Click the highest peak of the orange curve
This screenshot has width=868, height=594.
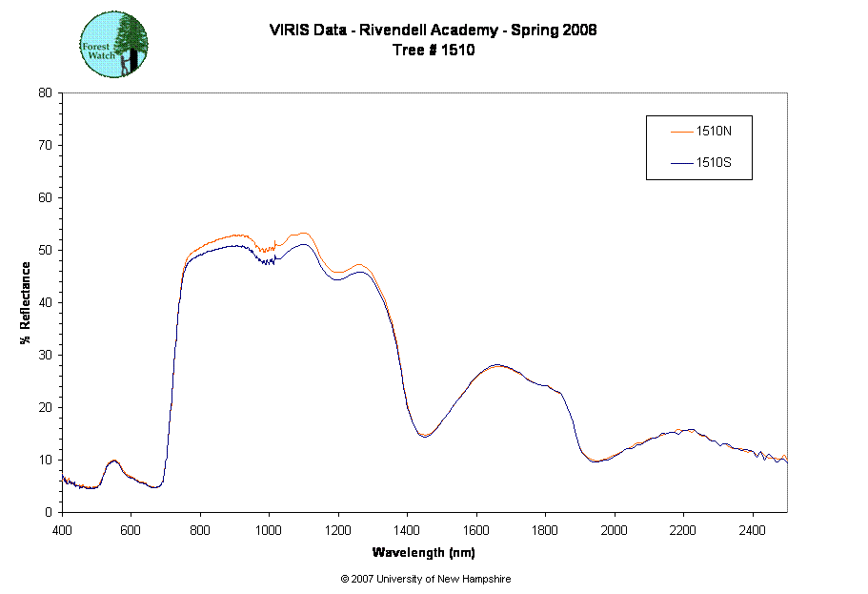point(304,234)
